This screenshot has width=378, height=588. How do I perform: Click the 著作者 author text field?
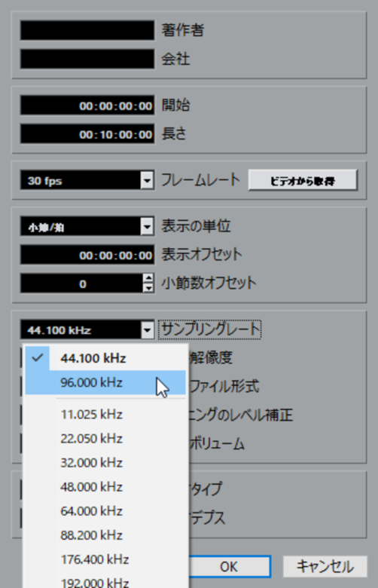click(87, 30)
